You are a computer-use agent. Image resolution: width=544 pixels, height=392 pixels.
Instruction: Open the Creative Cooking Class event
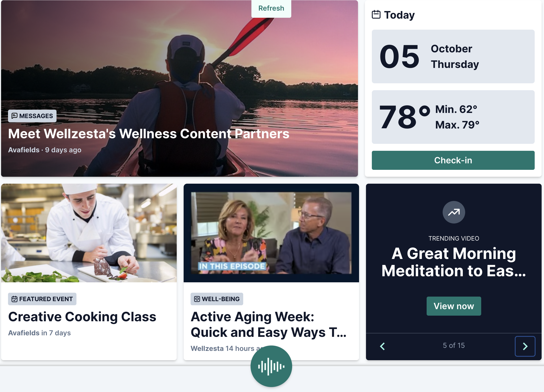[82, 317]
